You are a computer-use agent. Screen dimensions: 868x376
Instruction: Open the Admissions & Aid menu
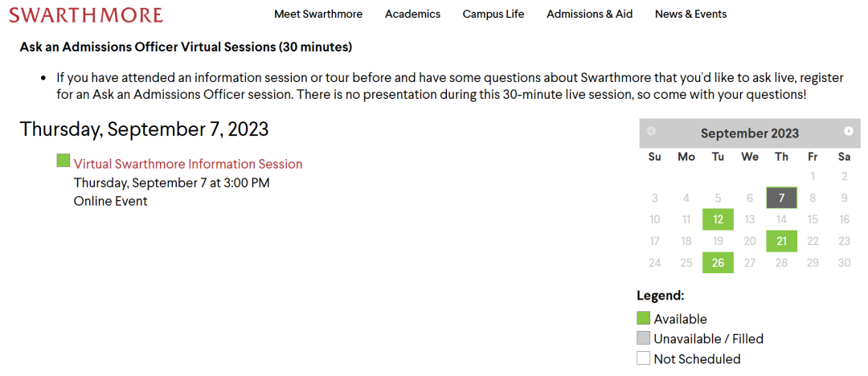[590, 14]
